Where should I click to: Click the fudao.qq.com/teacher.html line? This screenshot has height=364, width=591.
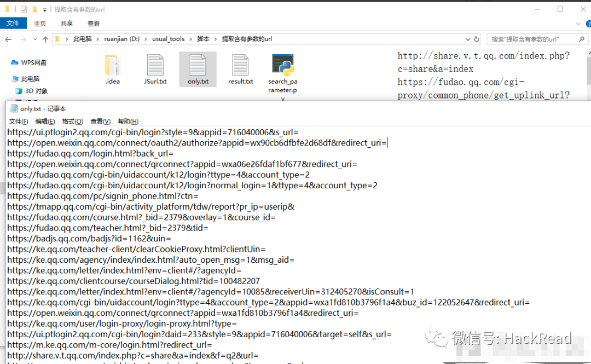pyautogui.click(x=108, y=228)
